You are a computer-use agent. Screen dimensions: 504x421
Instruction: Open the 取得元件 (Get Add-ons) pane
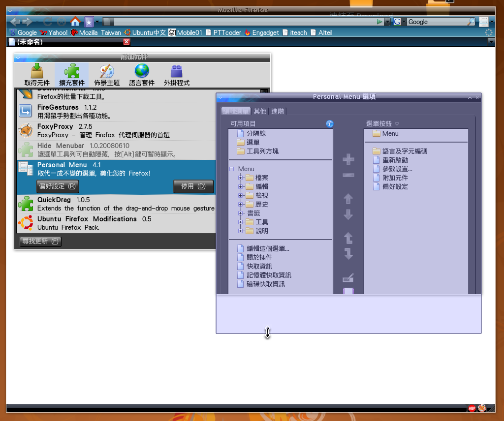[37, 75]
